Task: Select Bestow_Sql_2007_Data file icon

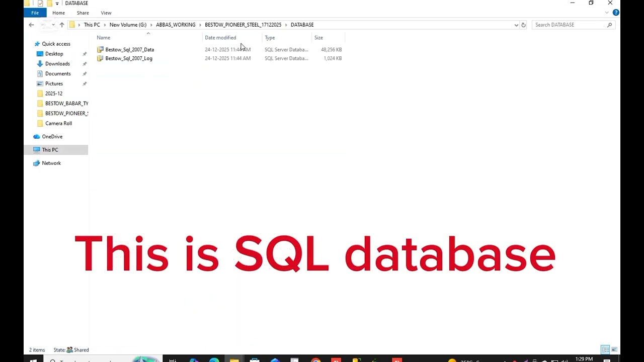Action: click(x=100, y=49)
